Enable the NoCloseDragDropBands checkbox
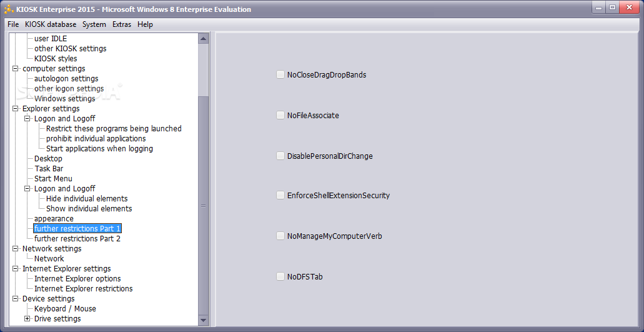Image resolution: width=644 pixels, height=332 pixels. [280, 75]
